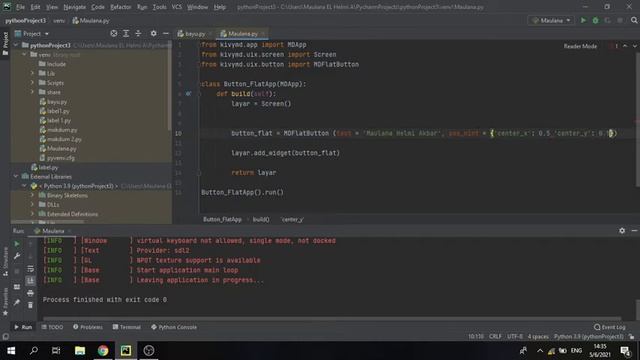Open File Explorer from the taskbar

tap(80, 351)
